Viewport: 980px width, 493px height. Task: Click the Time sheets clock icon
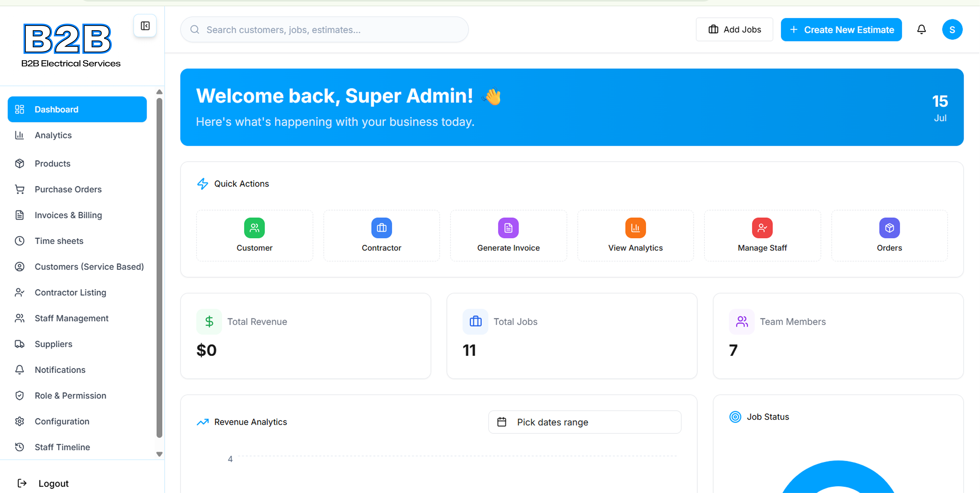[x=19, y=241]
